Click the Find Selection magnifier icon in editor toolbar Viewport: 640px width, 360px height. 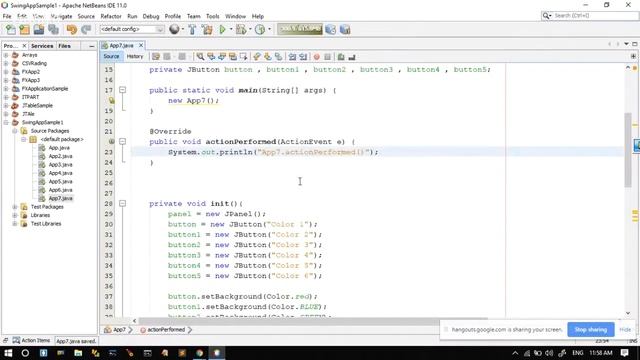click(x=200, y=57)
